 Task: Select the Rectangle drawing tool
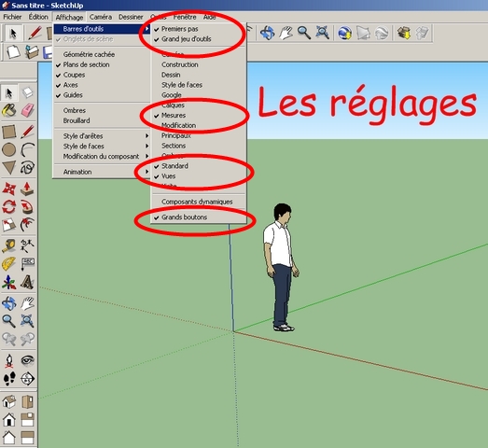click(x=9, y=132)
